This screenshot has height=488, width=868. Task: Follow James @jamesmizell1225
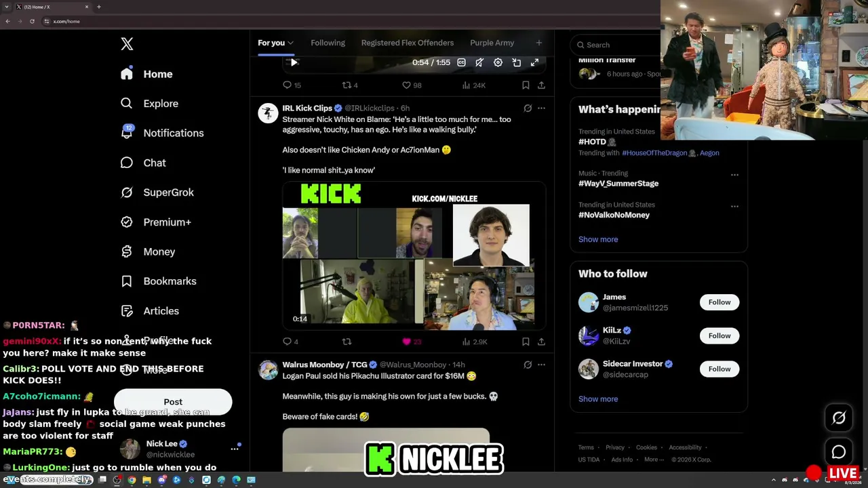[x=719, y=302]
